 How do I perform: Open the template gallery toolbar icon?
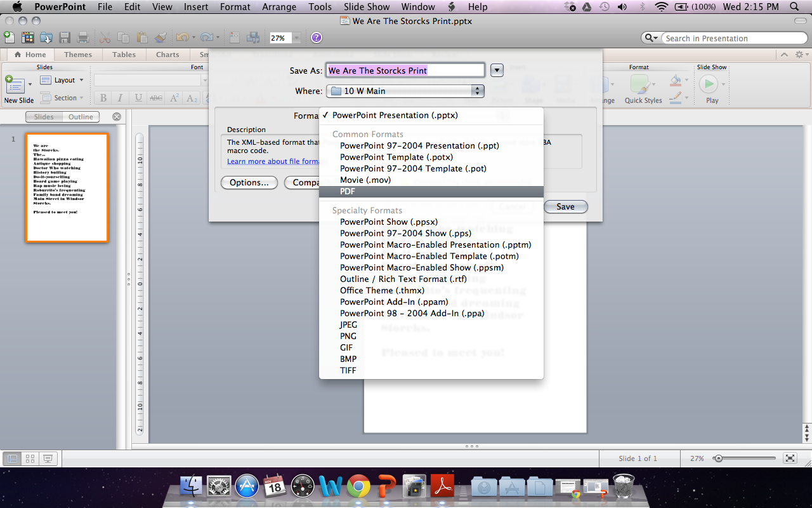(x=27, y=37)
